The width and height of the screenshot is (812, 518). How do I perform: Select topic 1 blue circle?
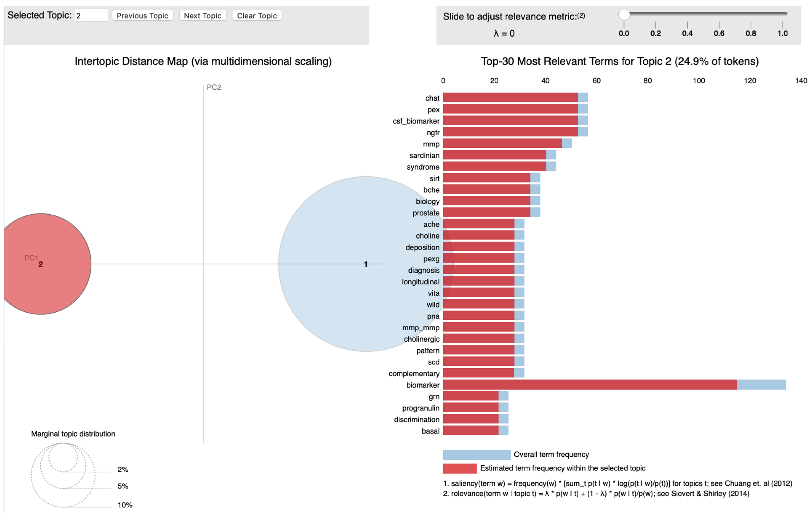[366, 264]
